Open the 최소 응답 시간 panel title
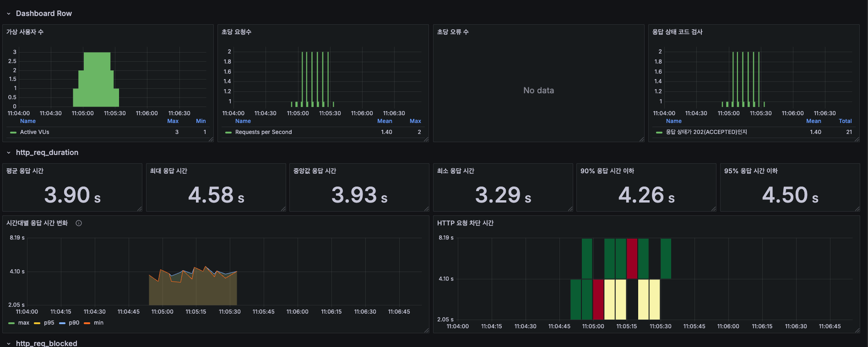 click(456, 171)
